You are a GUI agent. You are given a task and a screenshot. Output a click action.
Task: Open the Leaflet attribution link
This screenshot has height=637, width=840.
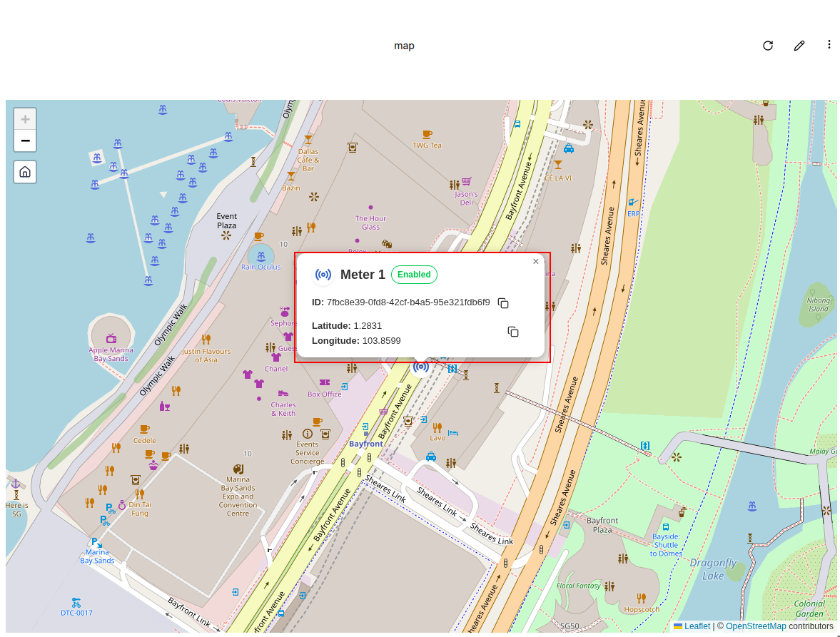point(697,626)
